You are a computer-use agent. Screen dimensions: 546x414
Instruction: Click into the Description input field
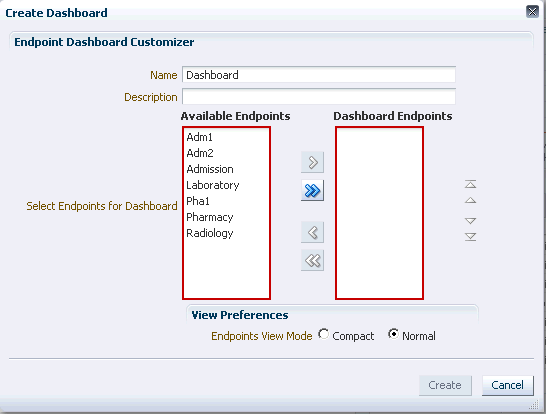point(319,96)
